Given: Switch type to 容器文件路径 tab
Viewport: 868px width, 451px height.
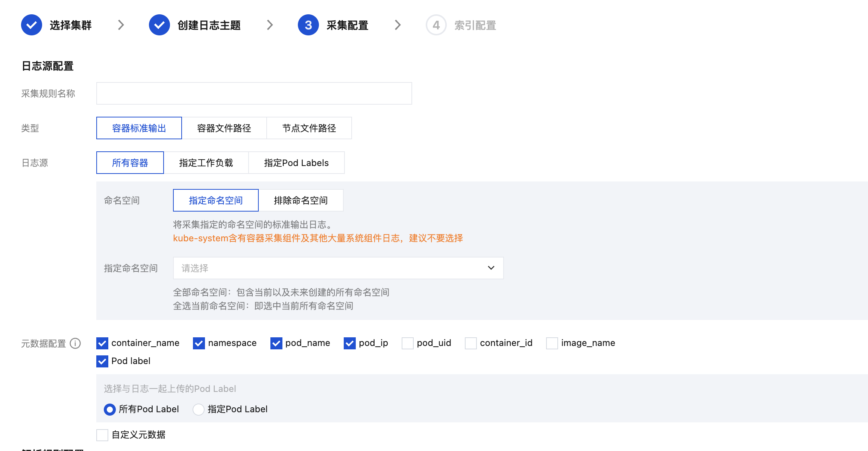Looking at the screenshot, I should point(224,128).
